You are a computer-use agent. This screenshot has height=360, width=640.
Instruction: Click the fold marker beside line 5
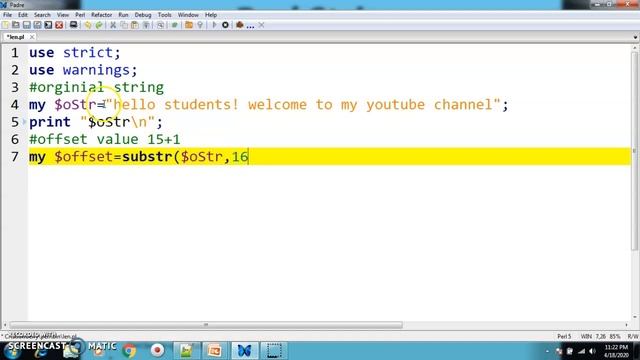point(24,122)
